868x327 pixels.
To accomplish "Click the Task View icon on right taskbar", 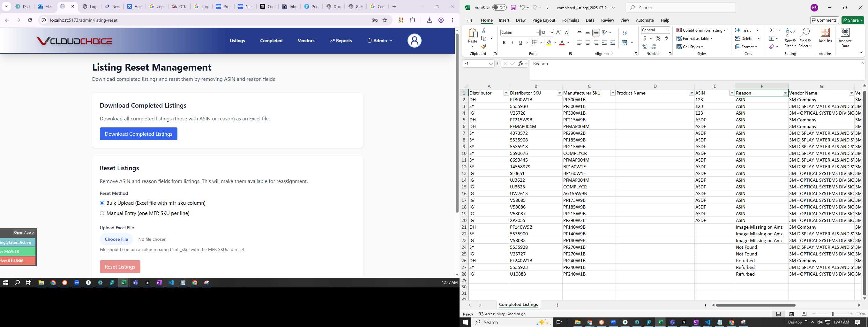I will 559,322.
